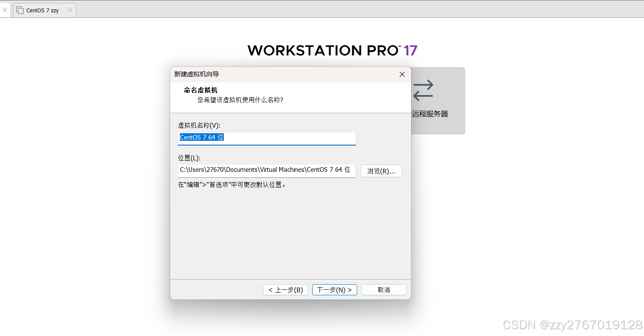Click the VM icon on CentOS tab
This screenshot has width=644, height=336.
pos(20,10)
